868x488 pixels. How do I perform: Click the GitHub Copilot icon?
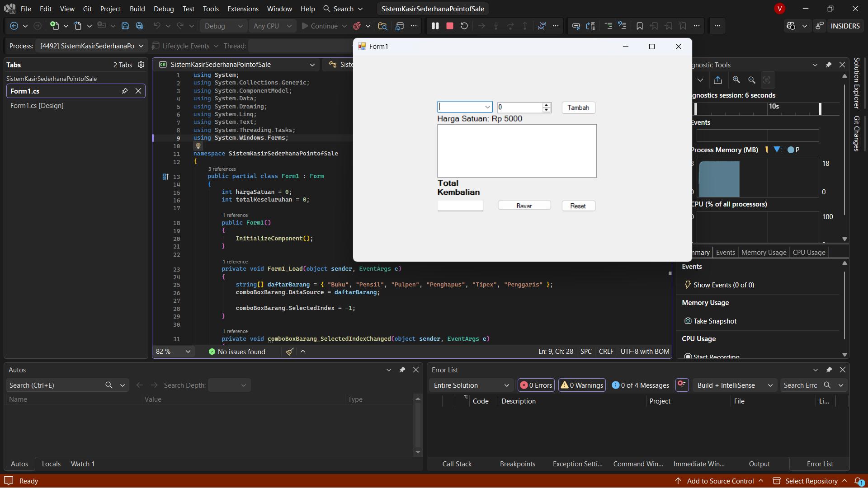coord(791,26)
